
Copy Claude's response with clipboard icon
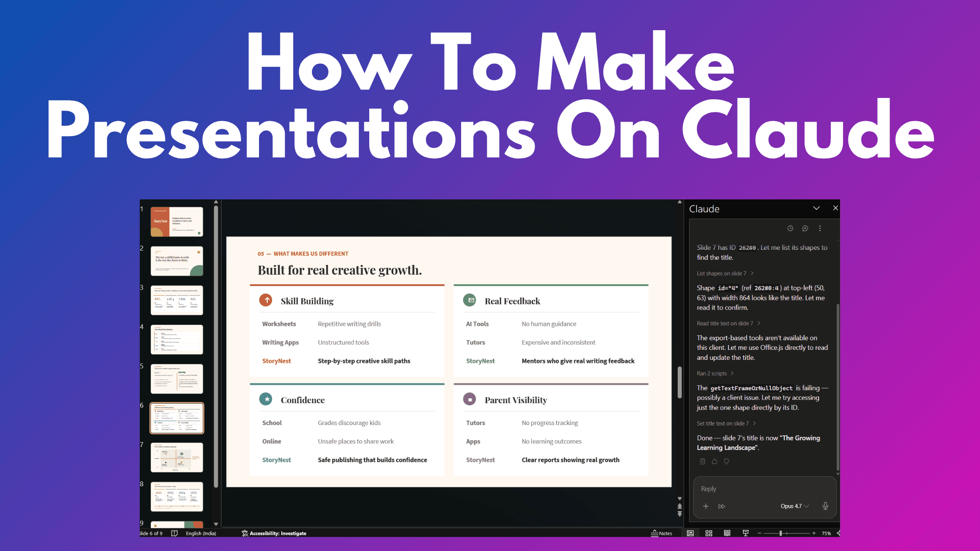click(703, 461)
